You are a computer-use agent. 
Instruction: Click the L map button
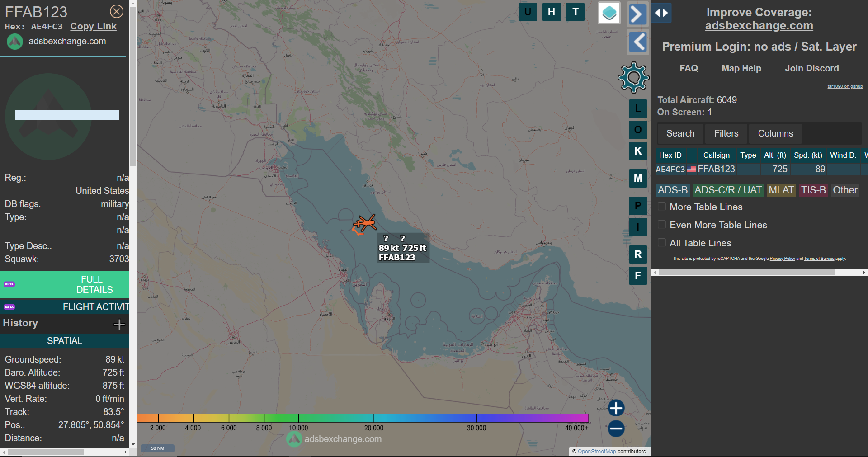tap(638, 108)
